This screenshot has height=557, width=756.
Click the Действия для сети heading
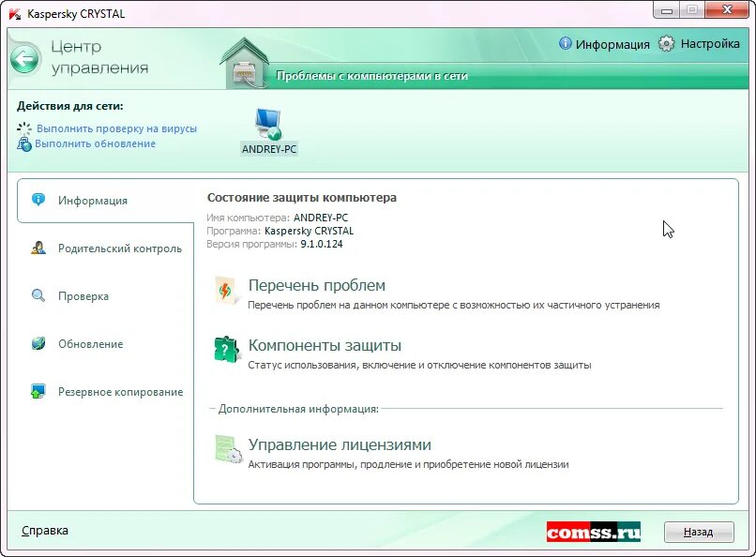(70, 106)
